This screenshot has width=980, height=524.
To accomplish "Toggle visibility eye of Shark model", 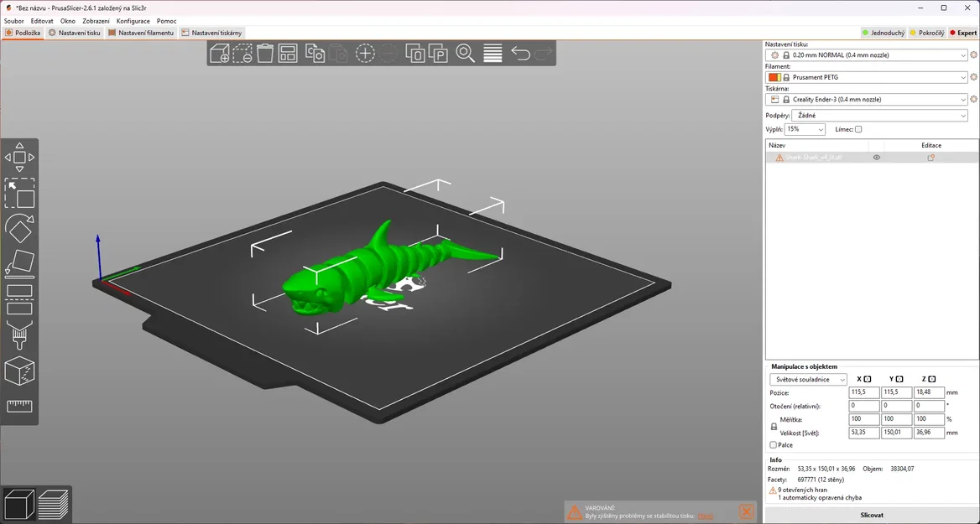I will coord(876,158).
